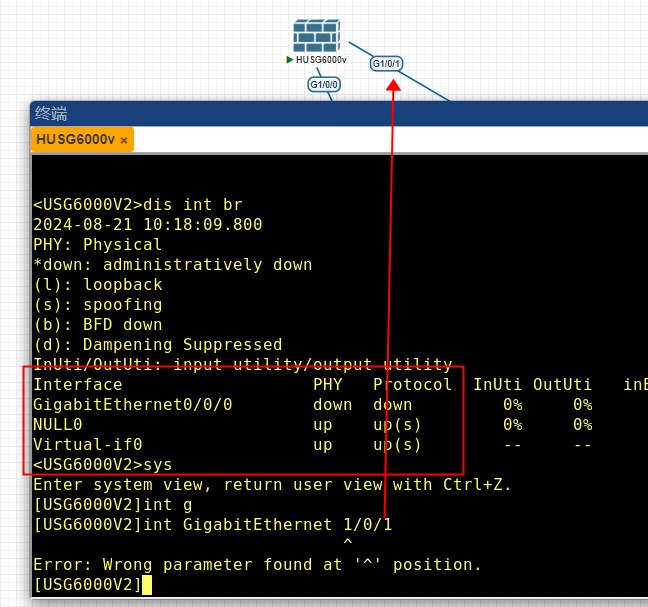The height and width of the screenshot is (607, 648).
Task: Click the '(b): BFD down' legend line
Action: point(98,324)
